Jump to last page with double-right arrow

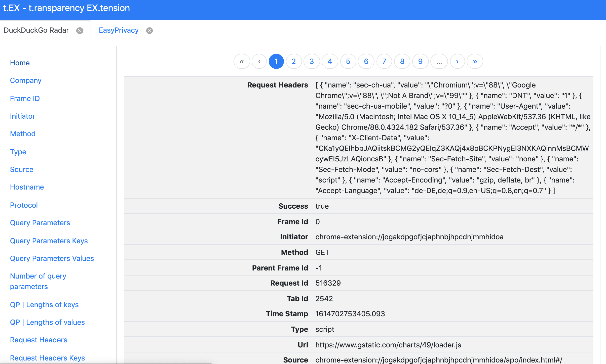coord(475,61)
